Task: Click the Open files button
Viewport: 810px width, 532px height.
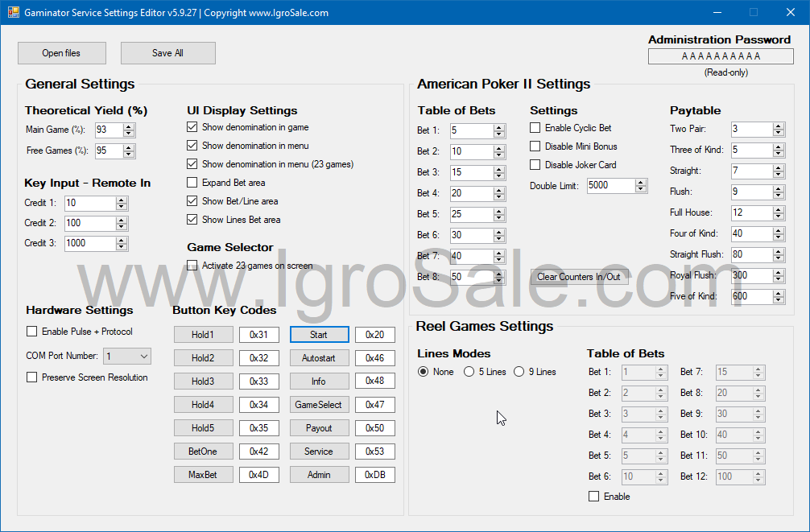Action: pyautogui.click(x=61, y=53)
